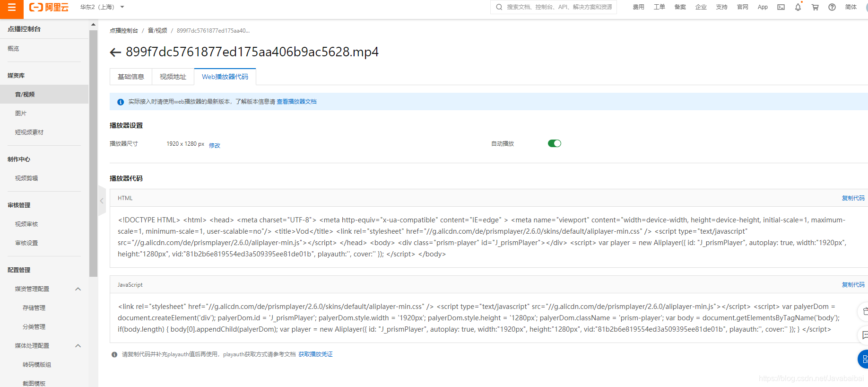Viewport: 868px width, 387px height.
Task: Toggle the 自动播放 switch
Action: (x=555, y=143)
